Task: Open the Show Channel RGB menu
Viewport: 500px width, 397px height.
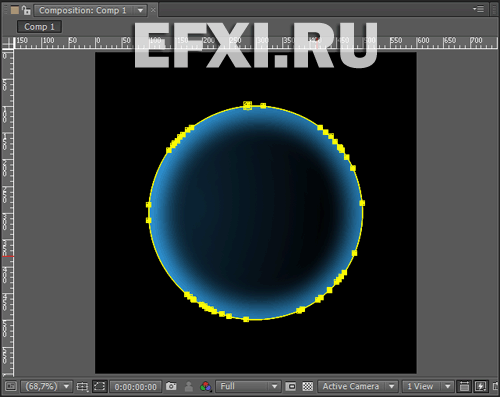Action: 206,387
